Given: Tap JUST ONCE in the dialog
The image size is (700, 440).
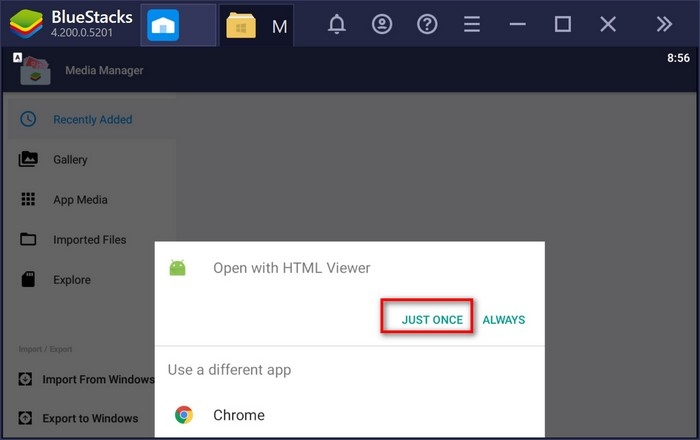Looking at the screenshot, I should click(x=432, y=320).
